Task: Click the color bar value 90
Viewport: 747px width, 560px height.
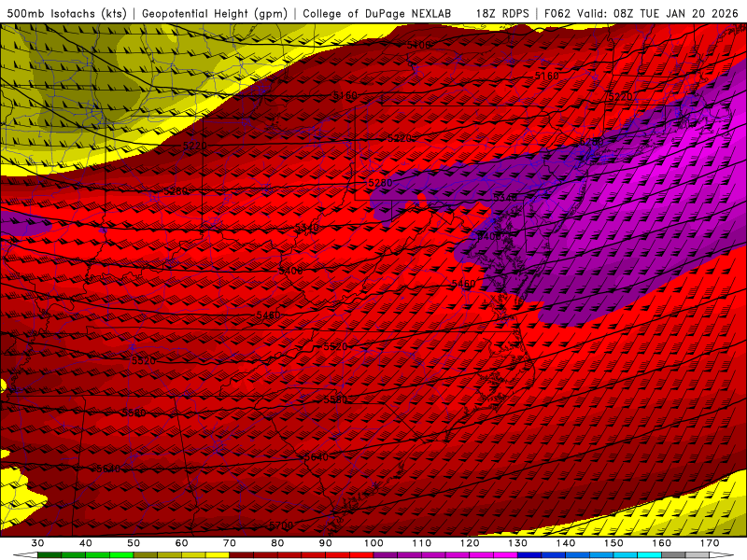Action: point(325,543)
